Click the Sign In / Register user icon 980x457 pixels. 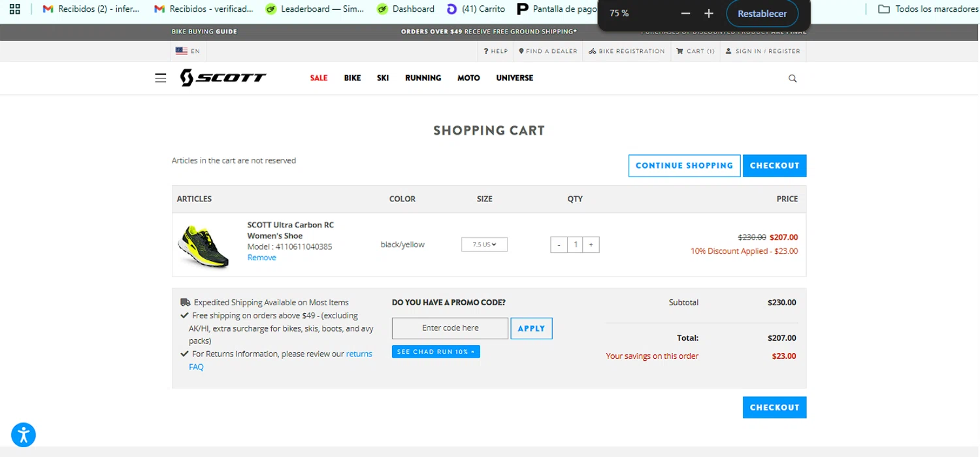(728, 51)
